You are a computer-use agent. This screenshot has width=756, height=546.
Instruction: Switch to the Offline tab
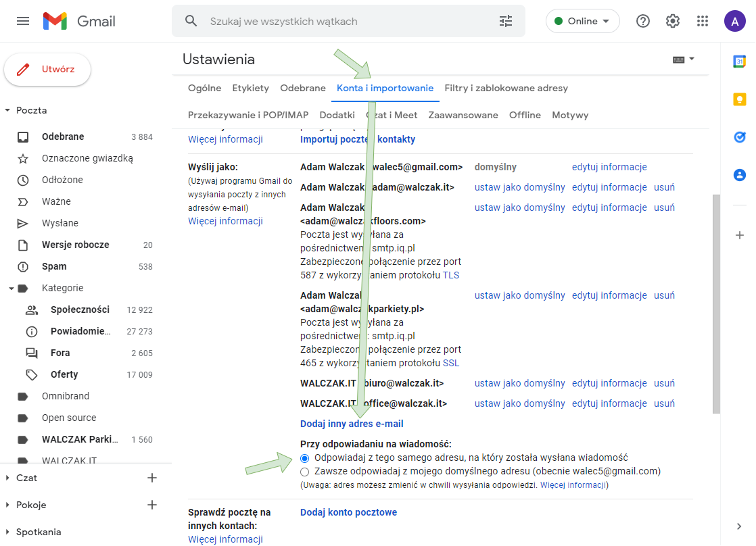[x=525, y=115]
